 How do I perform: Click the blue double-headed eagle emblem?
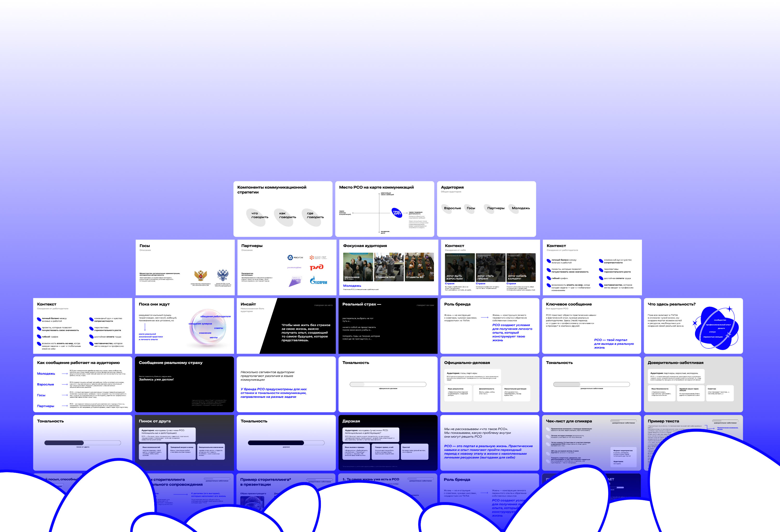(223, 275)
